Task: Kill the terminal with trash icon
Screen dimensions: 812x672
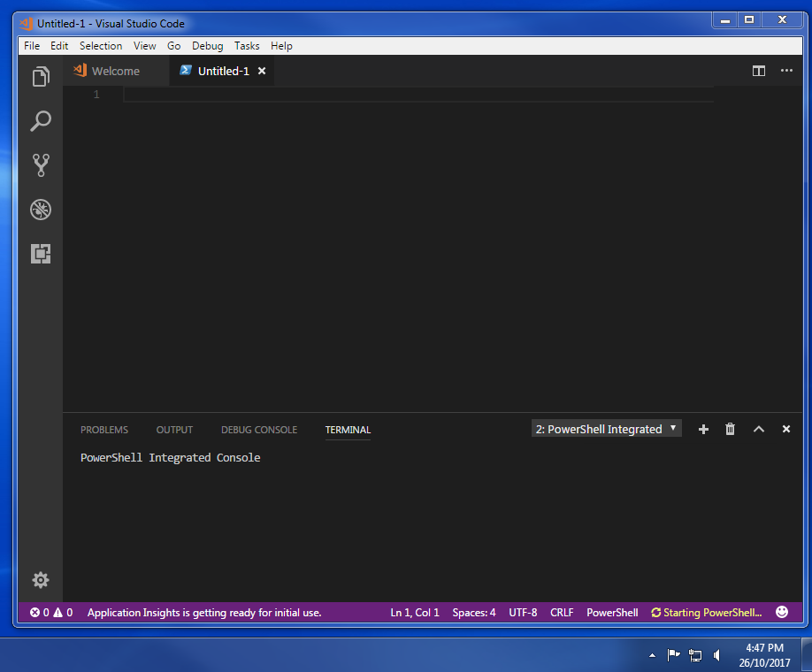Action: [x=730, y=429]
